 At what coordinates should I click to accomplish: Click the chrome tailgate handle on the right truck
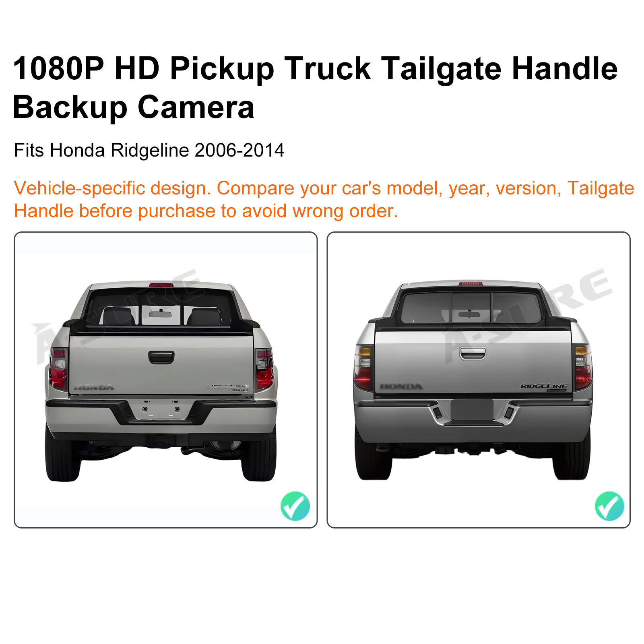point(473,353)
